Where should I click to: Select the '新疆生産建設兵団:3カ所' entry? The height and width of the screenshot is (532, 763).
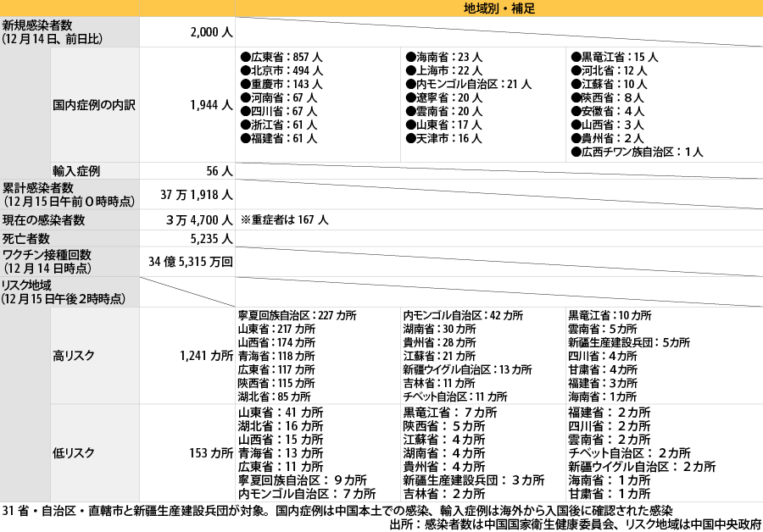473,481
